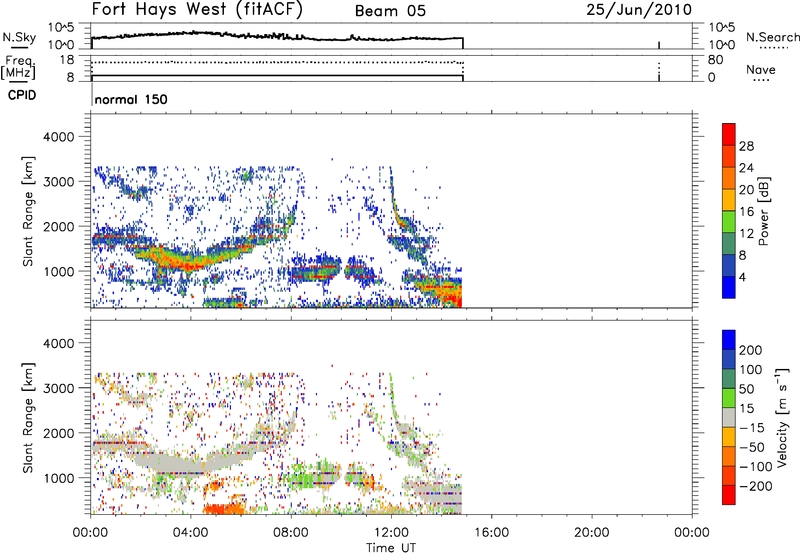Click the blue bottom of the power color bar

click(x=729, y=287)
